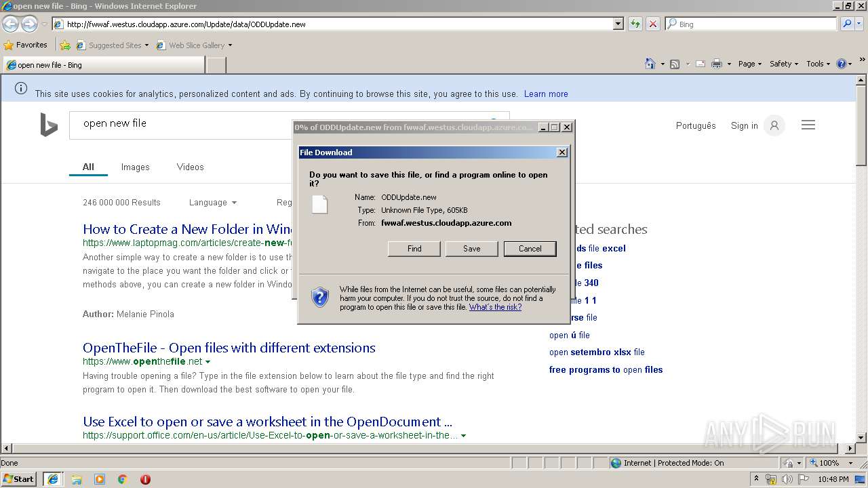Click the Cancel button in File Download
The height and width of the screenshot is (488, 868).
(x=530, y=249)
